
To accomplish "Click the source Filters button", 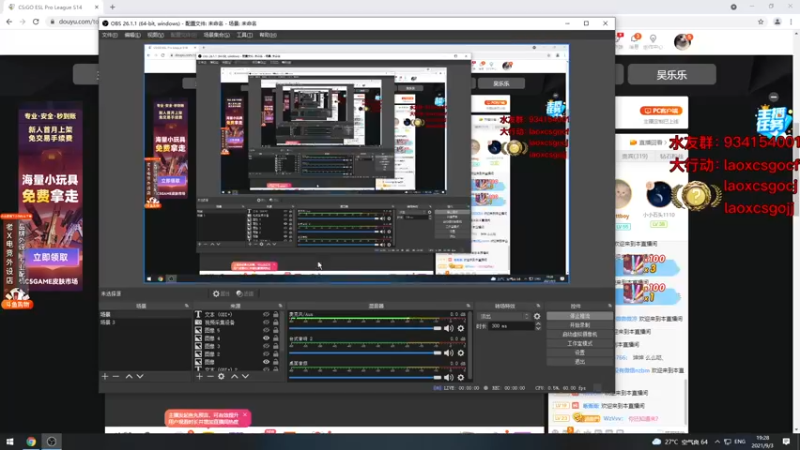I will tap(245, 294).
